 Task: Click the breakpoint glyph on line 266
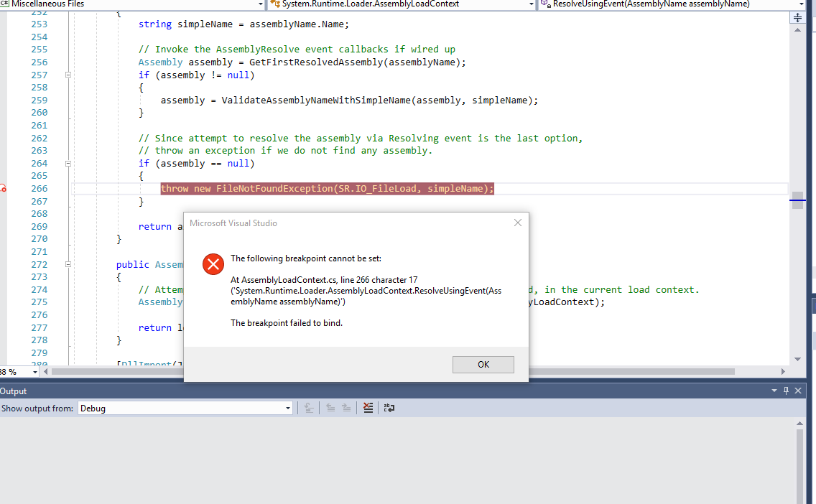point(3,188)
